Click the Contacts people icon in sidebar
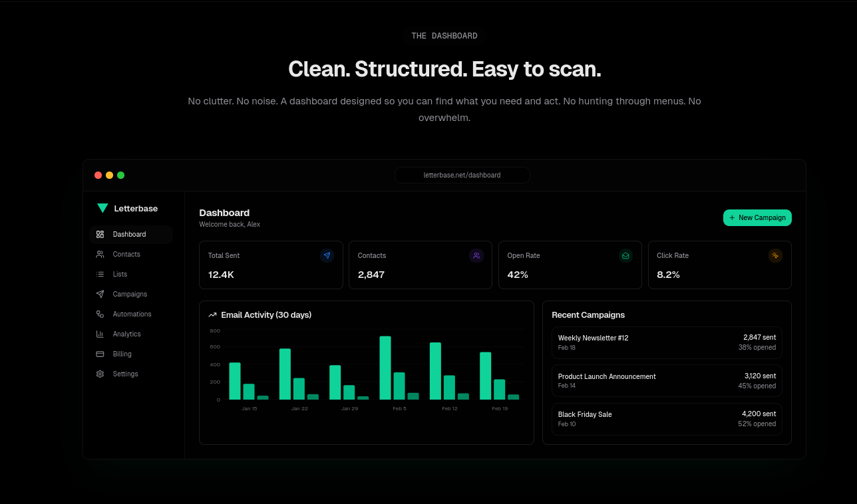 [100, 254]
